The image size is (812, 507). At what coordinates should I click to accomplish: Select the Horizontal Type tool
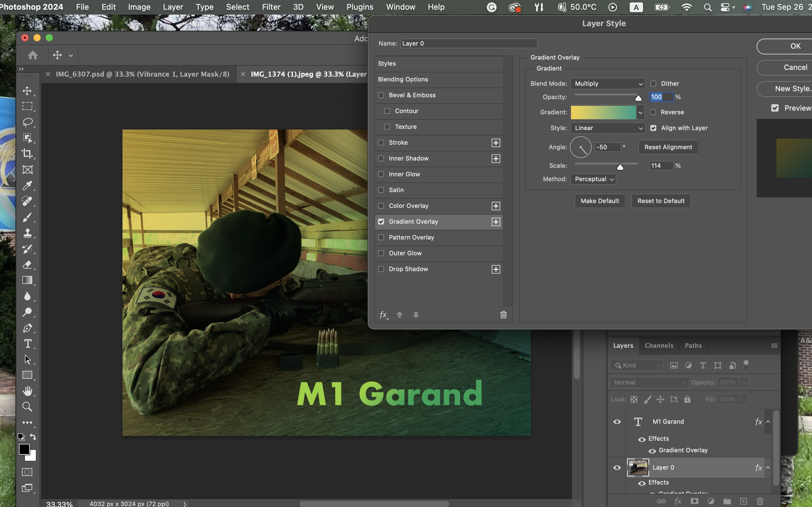point(27,344)
